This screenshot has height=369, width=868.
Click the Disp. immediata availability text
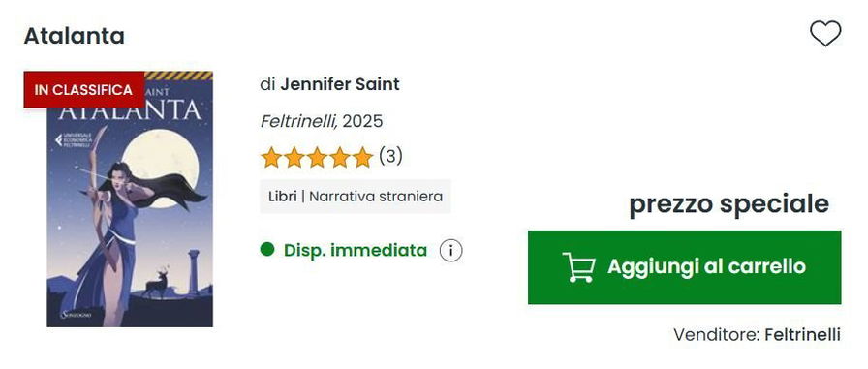point(356,251)
